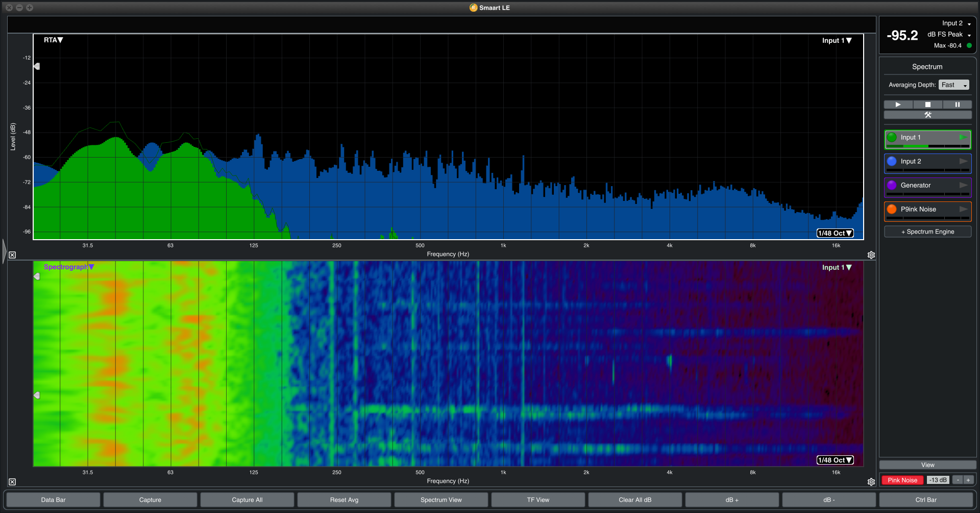Click the Input 1 level meter bar

[928, 146]
